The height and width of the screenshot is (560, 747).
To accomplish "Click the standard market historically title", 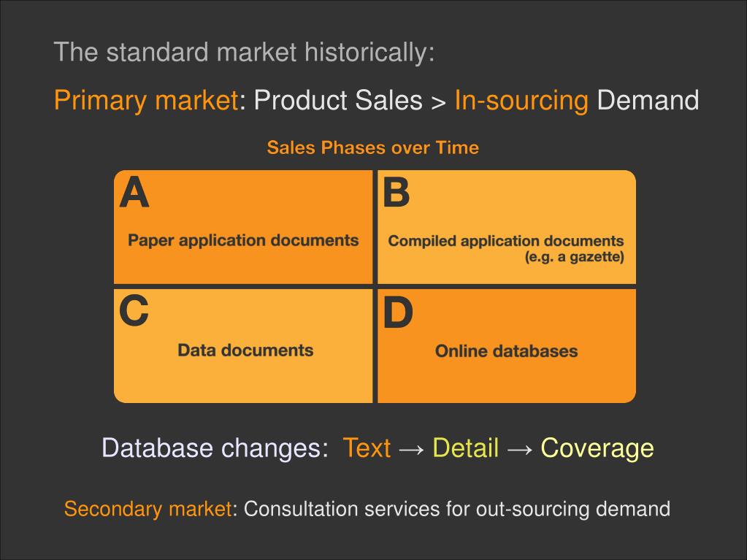I will 245,52.
